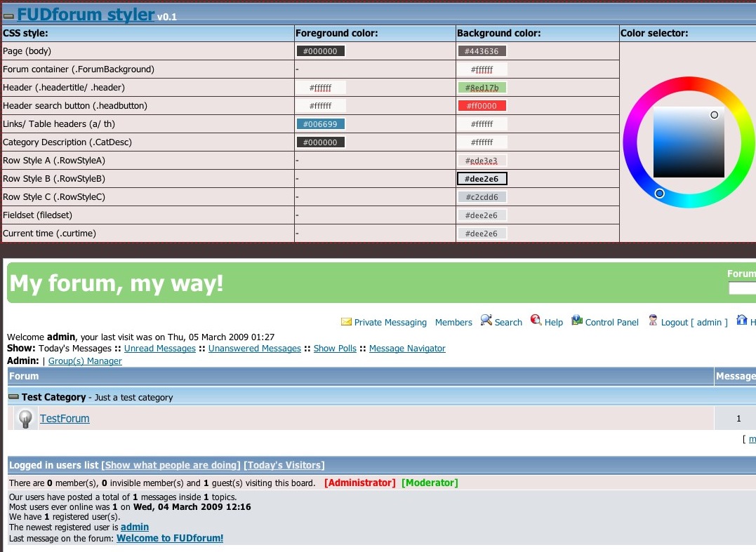Click Show what people are doing link
The width and height of the screenshot is (756, 552).
(x=171, y=465)
